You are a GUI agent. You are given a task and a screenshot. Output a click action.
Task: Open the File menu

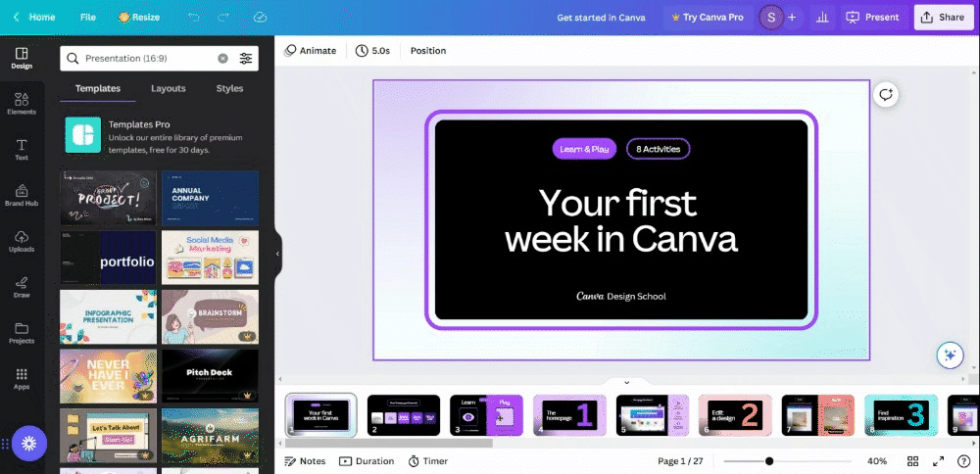pos(88,17)
